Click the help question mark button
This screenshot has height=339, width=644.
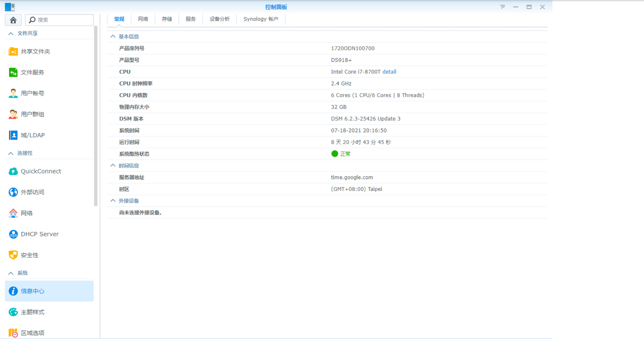502,7
